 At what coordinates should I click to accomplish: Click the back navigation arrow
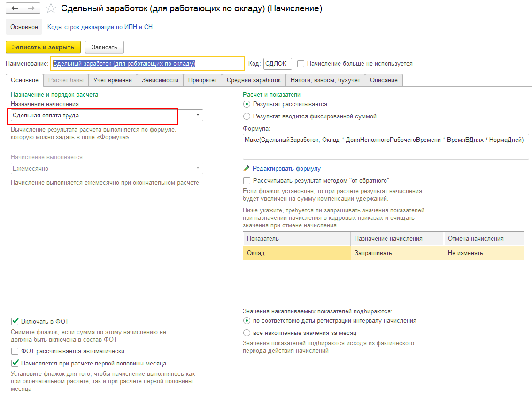(x=15, y=8)
